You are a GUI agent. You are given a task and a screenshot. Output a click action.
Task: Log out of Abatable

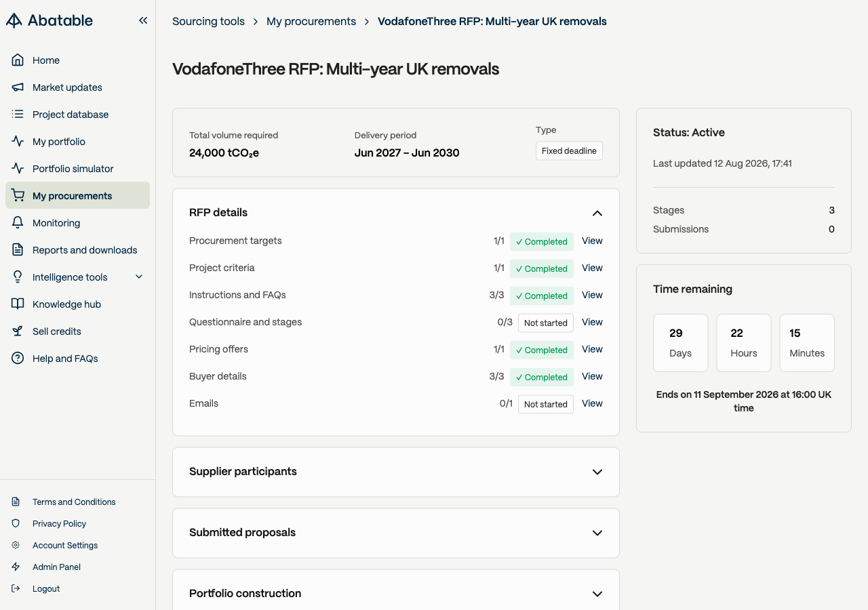coord(46,589)
